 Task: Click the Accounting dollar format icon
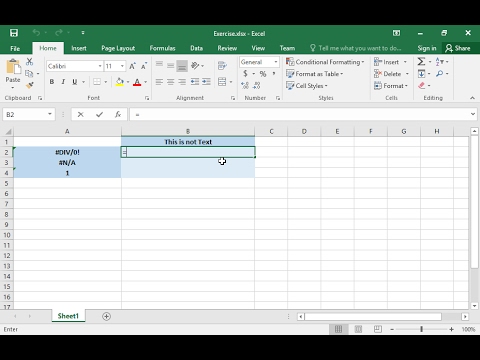[x=245, y=74]
